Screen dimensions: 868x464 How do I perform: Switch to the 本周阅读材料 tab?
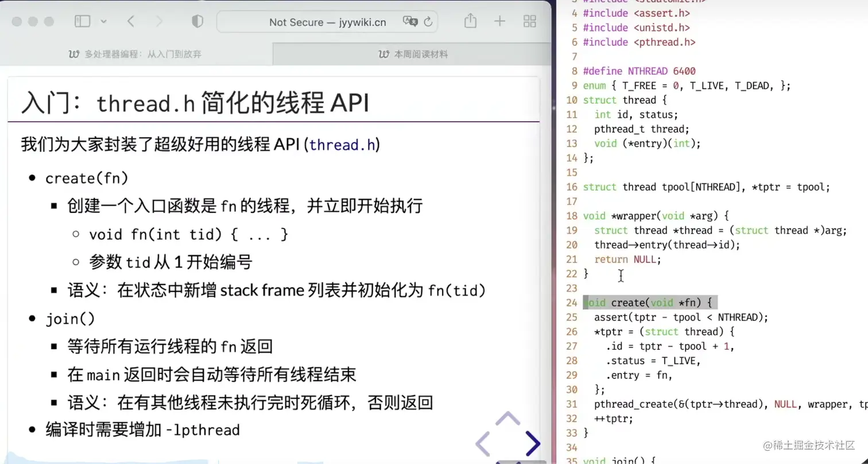click(x=413, y=54)
